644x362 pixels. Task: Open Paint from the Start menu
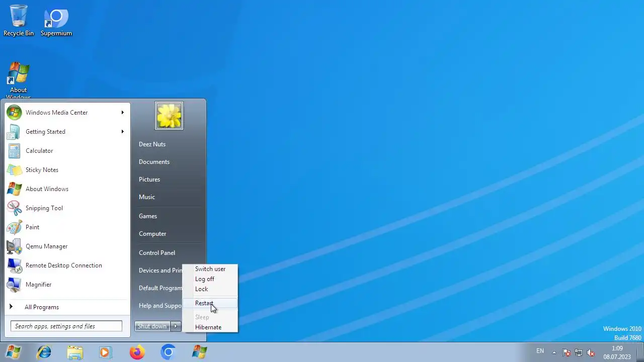pyautogui.click(x=67, y=227)
